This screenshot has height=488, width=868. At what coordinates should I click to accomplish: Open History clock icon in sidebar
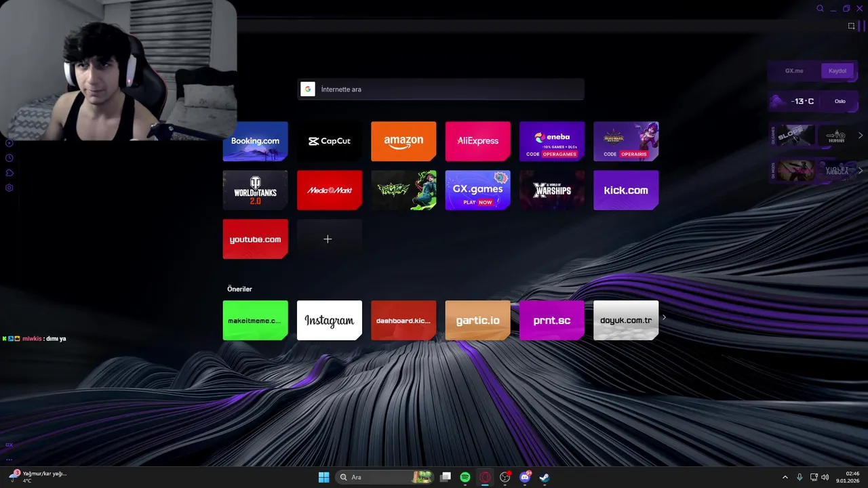[9, 158]
